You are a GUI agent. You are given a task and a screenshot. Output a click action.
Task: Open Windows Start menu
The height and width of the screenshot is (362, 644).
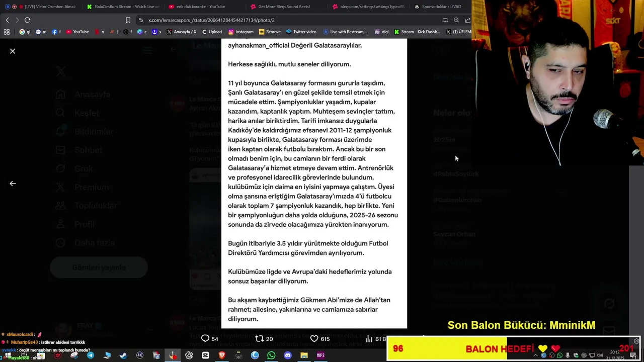[8, 355]
